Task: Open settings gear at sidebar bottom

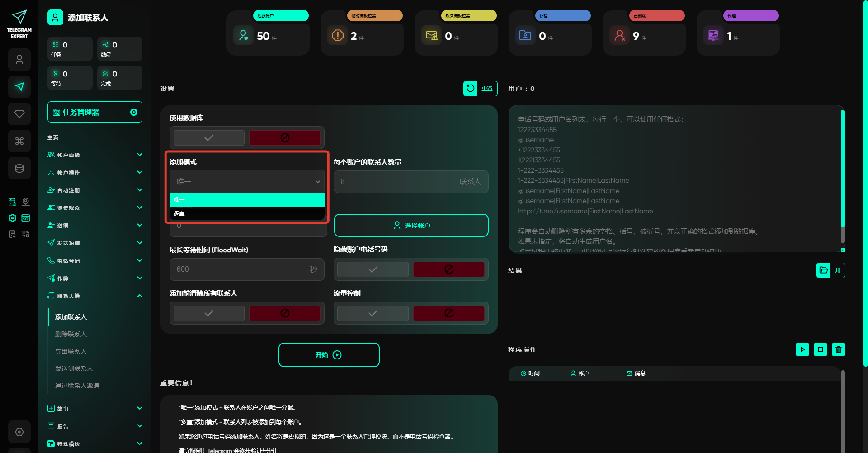Action: pyautogui.click(x=19, y=432)
